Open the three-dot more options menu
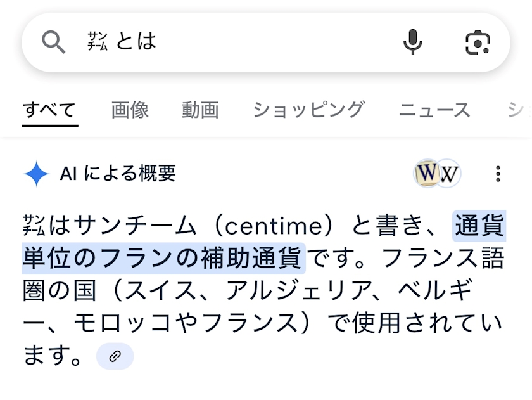Viewport: 532px width, 400px height. point(498,174)
